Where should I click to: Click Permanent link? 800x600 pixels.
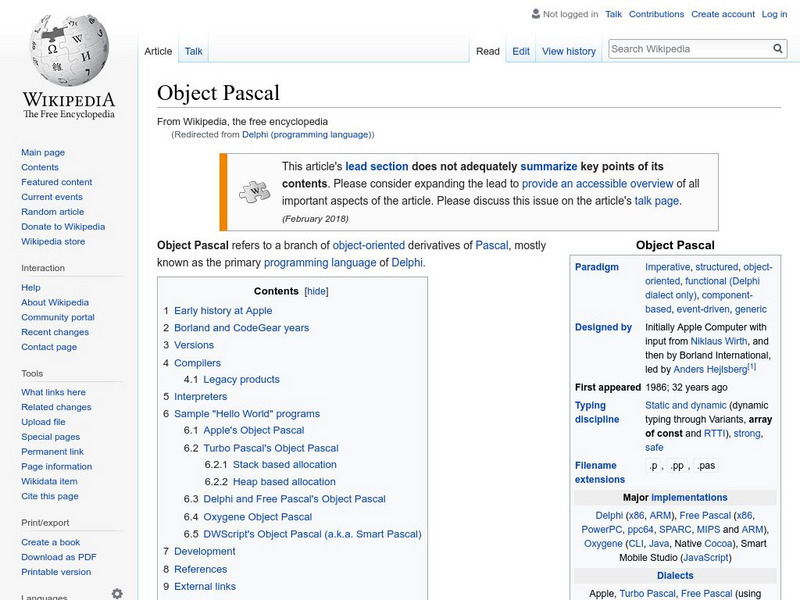pyautogui.click(x=53, y=451)
